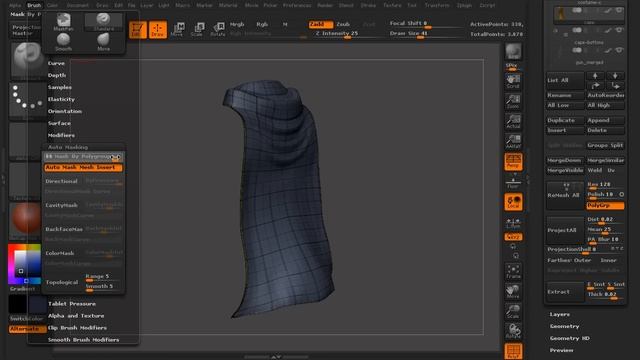Click the Scale view icon on right shelf

513,311
